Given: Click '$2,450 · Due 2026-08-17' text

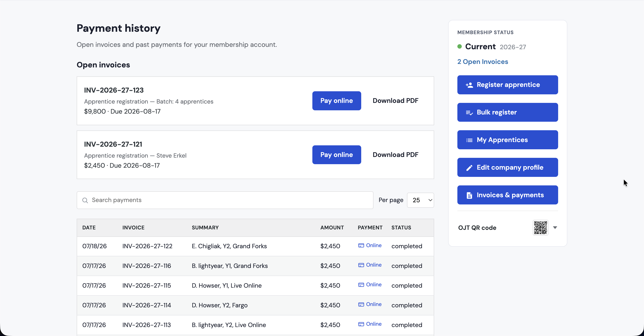Looking at the screenshot, I should 122,166.
